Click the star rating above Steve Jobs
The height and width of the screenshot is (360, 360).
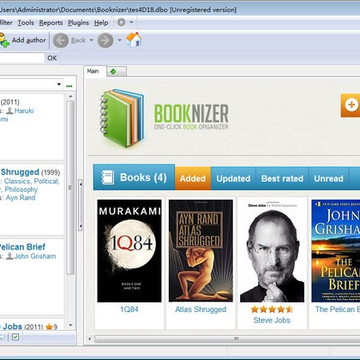point(272,309)
